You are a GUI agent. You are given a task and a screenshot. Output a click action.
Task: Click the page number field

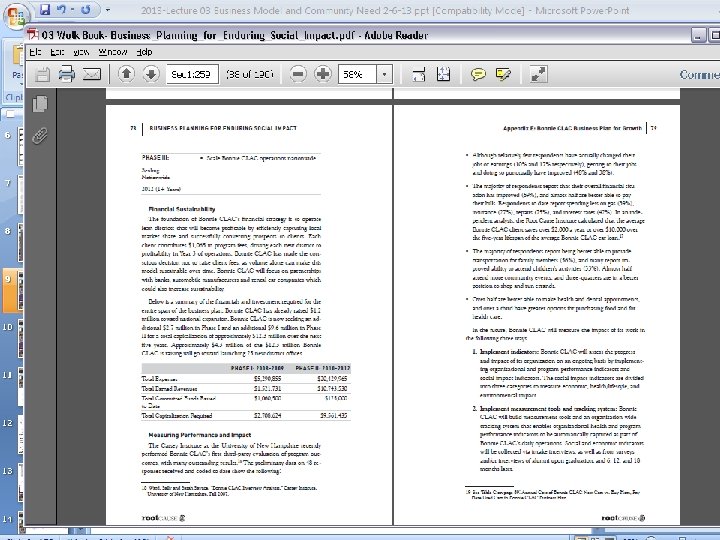pyautogui.click(x=192, y=74)
